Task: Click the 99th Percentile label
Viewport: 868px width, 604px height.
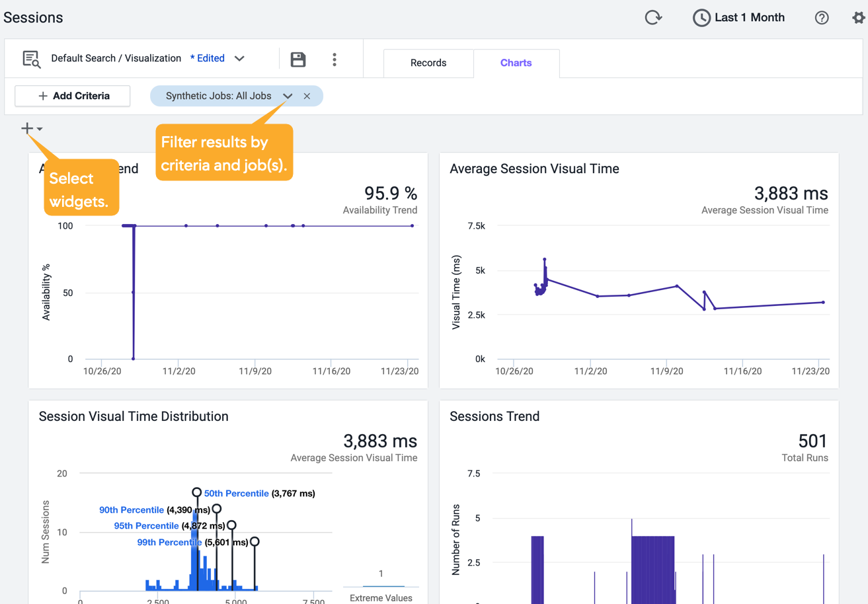Action: [x=169, y=543]
